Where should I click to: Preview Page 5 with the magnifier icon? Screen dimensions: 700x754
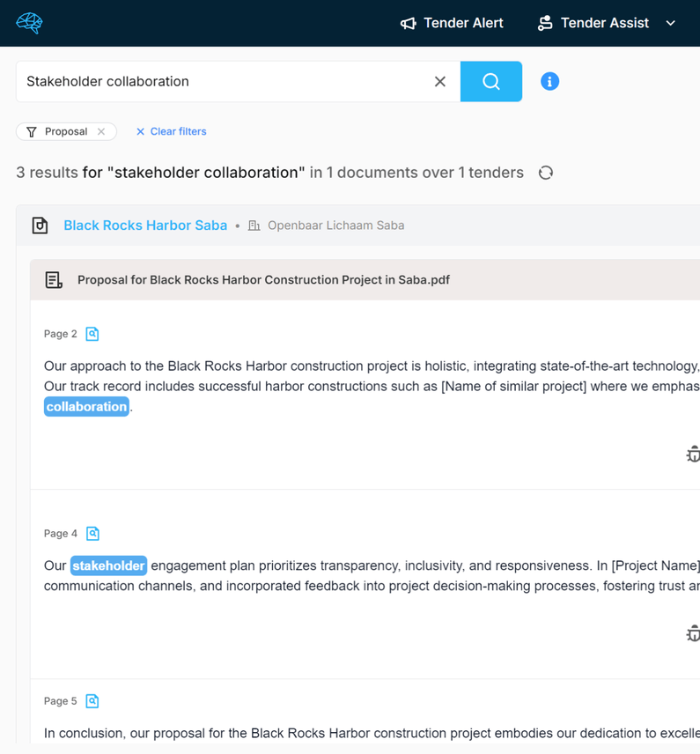pos(92,701)
